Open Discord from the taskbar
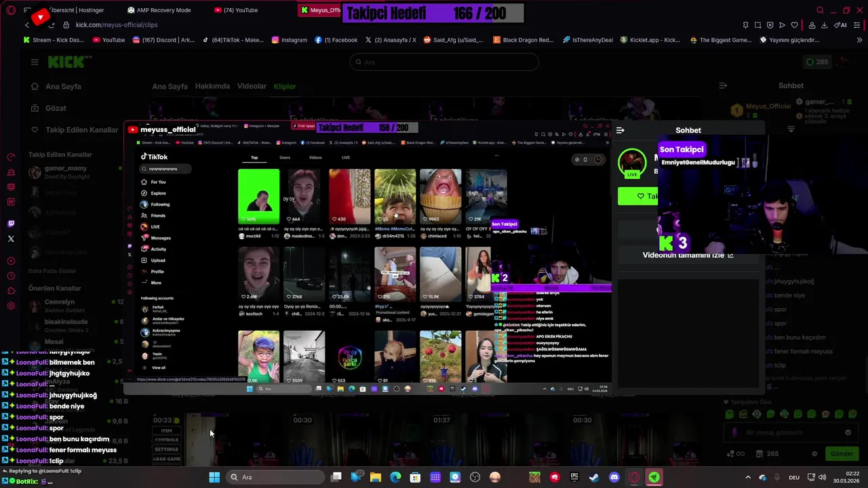The width and height of the screenshot is (868, 488). (x=614, y=477)
